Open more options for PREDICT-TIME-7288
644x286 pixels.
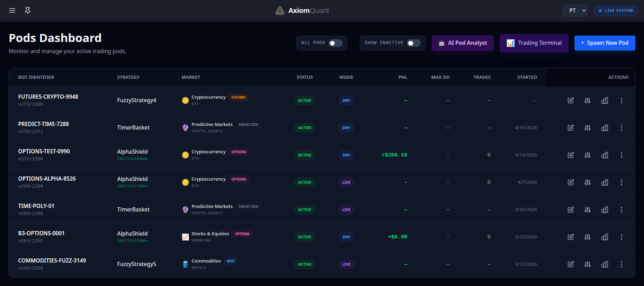click(x=622, y=128)
